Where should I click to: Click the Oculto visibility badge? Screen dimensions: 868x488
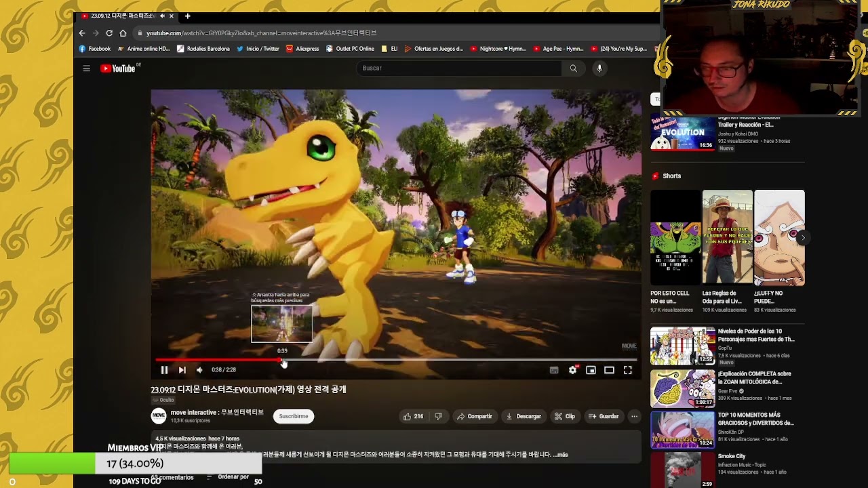click(163, 400)
